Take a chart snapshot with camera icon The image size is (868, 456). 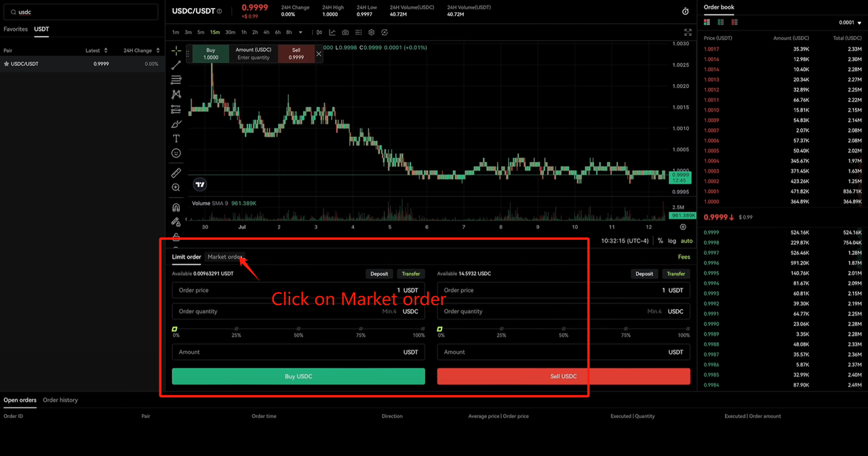point(345,33)
